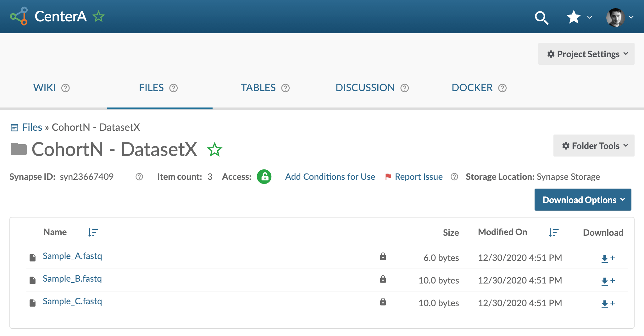Sort files by Modified On column
Screen dimensions: 644x336
tap(553, 233)
